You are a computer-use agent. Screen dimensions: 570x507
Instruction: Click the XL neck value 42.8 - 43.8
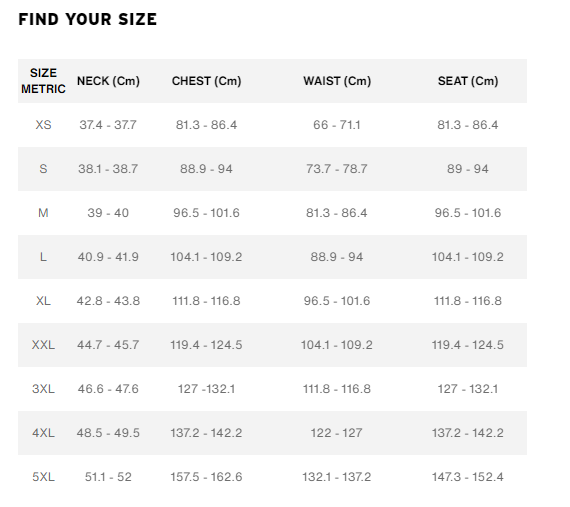coord(108,301)
